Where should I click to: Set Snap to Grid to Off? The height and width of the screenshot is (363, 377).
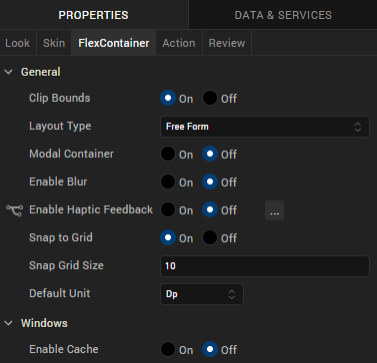[x=210, y=238]
